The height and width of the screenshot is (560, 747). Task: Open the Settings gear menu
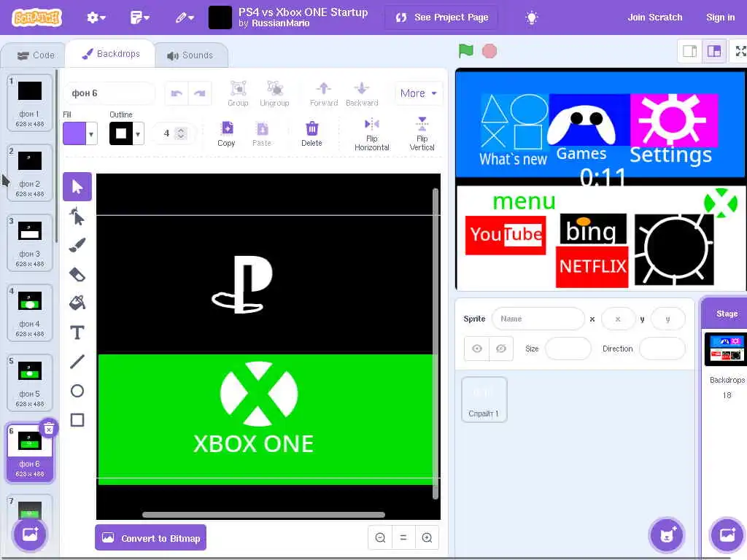tap(96, 17)
